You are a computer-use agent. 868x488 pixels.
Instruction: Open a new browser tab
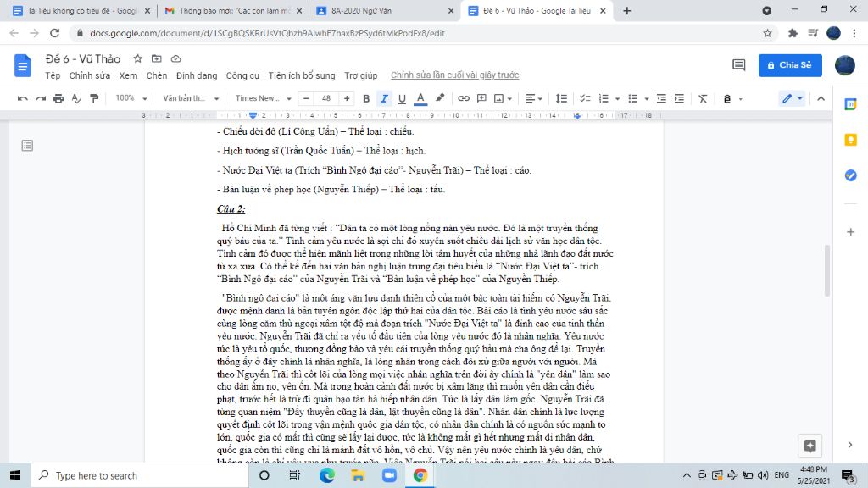click(x=626, y=11)
